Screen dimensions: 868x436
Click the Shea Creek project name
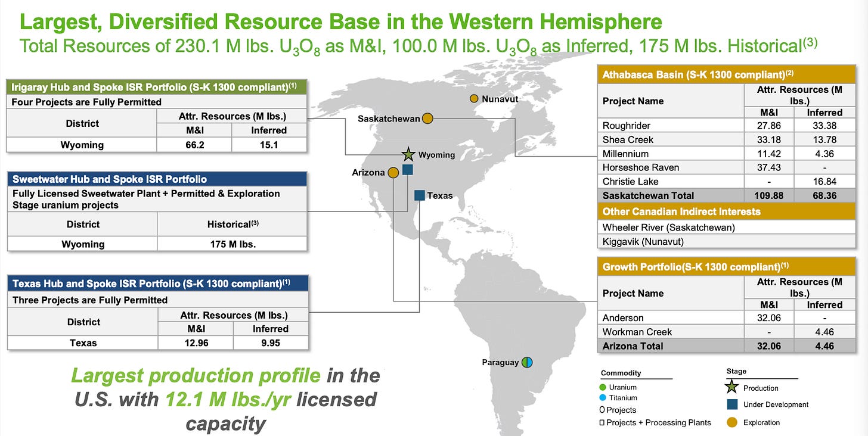point(628,139)
